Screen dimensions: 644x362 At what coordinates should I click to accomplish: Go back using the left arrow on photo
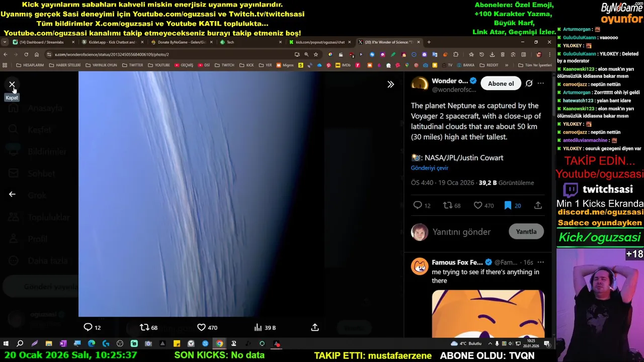tap(12, 194)
